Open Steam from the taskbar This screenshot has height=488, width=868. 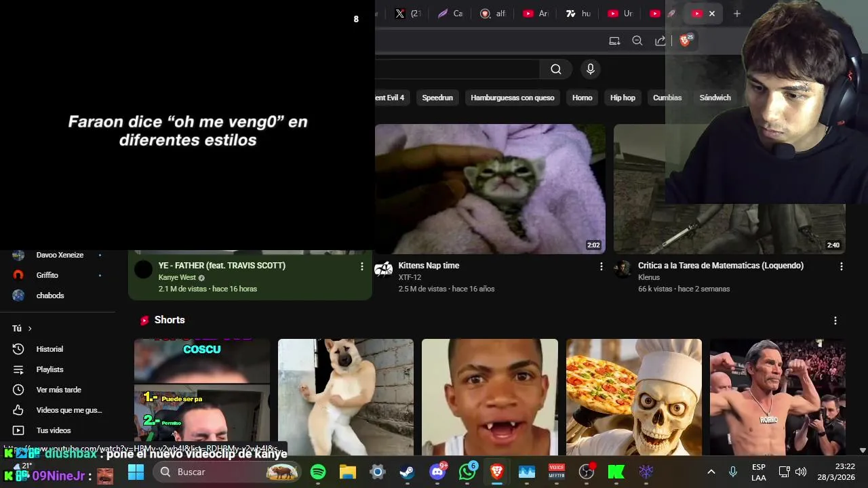[407, 472]
